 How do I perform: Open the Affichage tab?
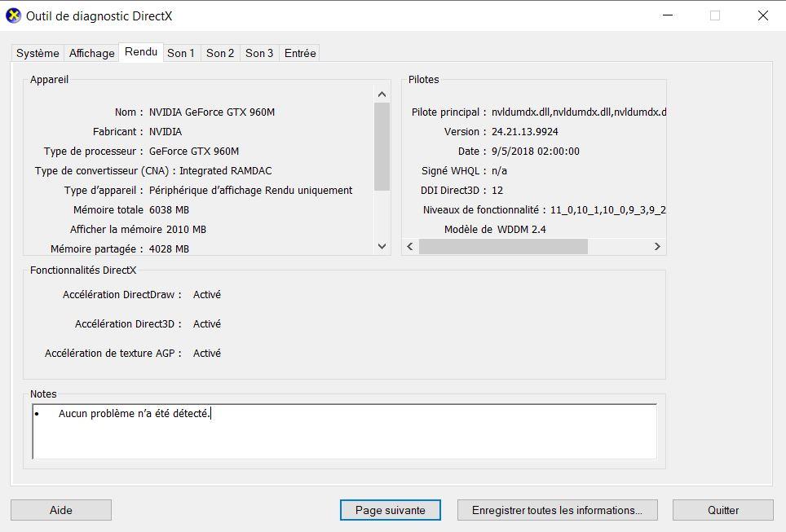coord(92,53)
